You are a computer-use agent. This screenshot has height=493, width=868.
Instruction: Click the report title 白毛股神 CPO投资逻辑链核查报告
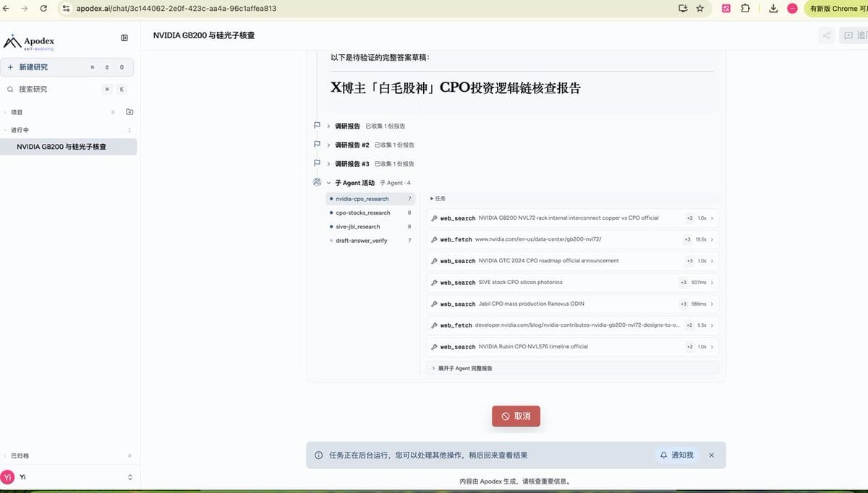pos(456,88)
